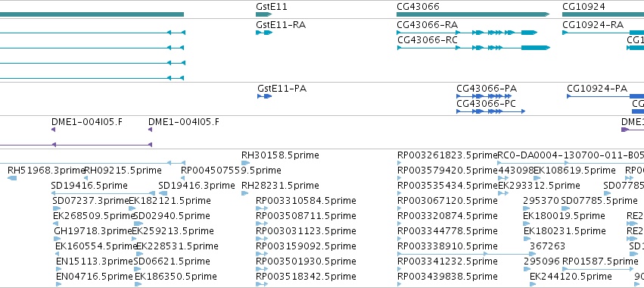Viewport: 644px width, 288px height.
Task: Click the RH51968.3prime EST block
Action: (12, 178)
